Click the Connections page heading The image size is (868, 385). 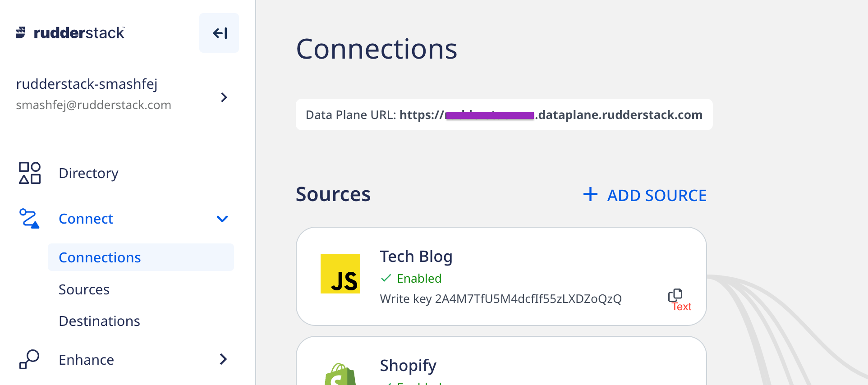(x=377, y=49)
